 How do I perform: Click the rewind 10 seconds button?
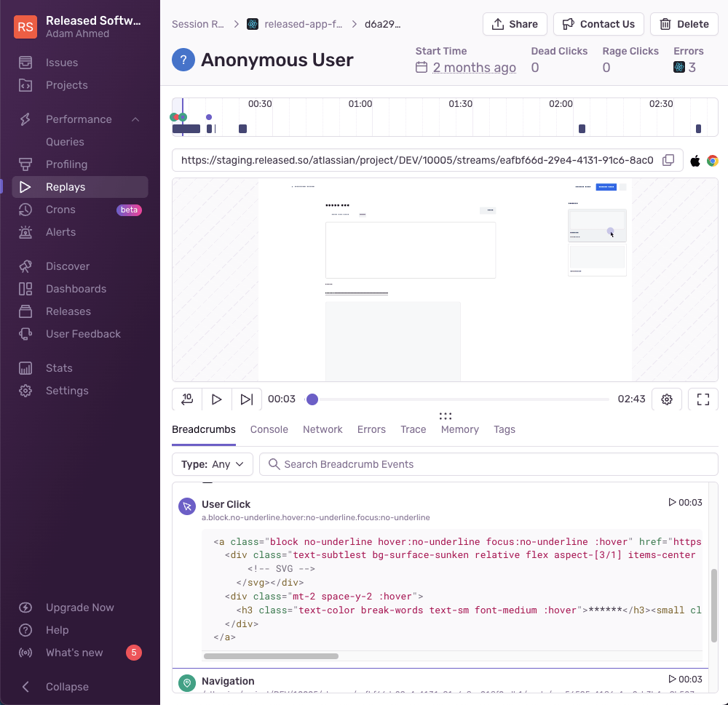tap(186, 399)
